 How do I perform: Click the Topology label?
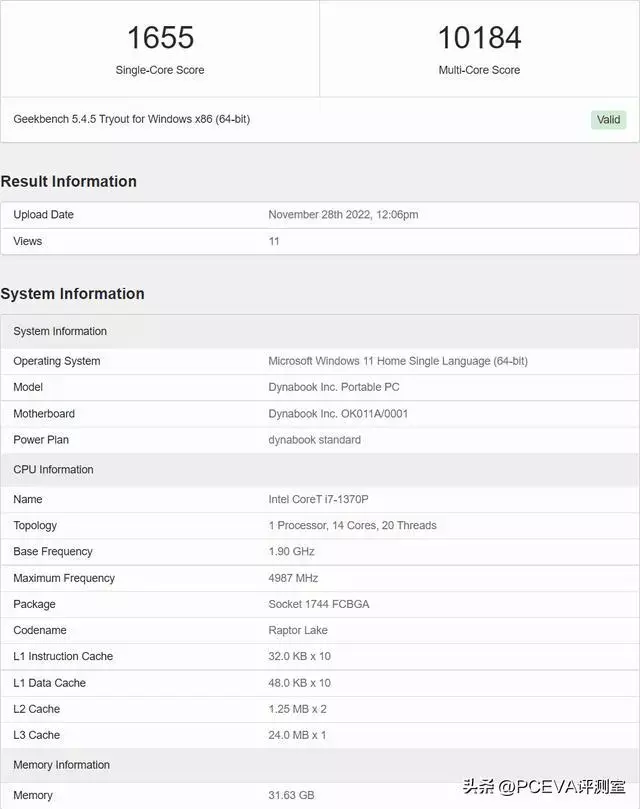(35, 526)
